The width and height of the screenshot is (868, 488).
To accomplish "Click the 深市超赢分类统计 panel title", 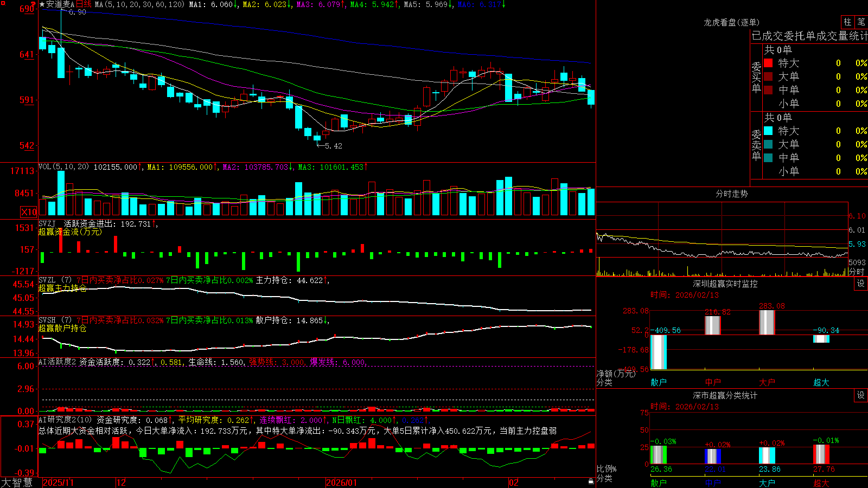I will 725,395.
